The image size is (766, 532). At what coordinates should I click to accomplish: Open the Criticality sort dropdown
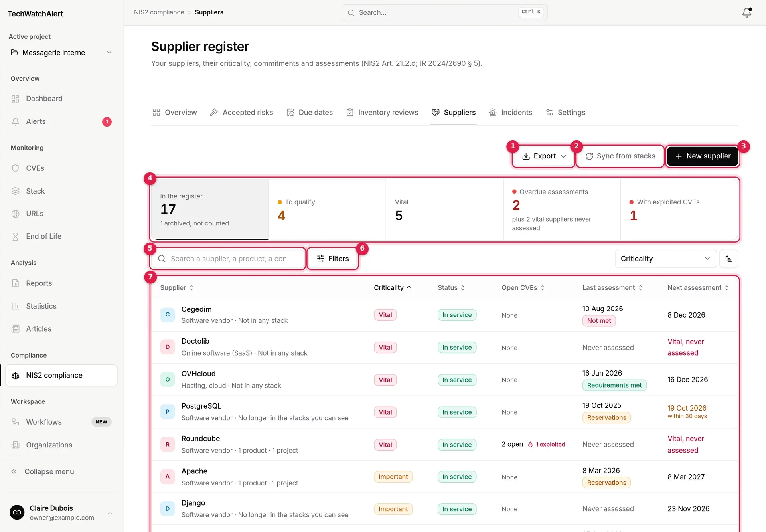[665, 259]
